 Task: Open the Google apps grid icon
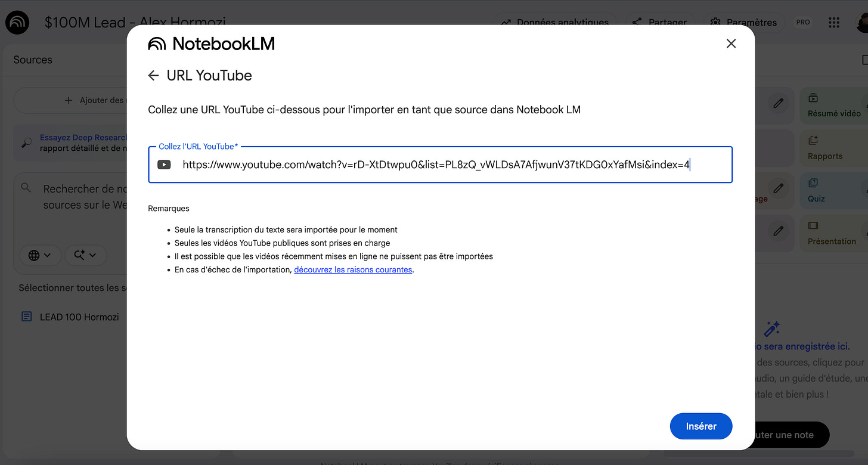coord(834,22)
